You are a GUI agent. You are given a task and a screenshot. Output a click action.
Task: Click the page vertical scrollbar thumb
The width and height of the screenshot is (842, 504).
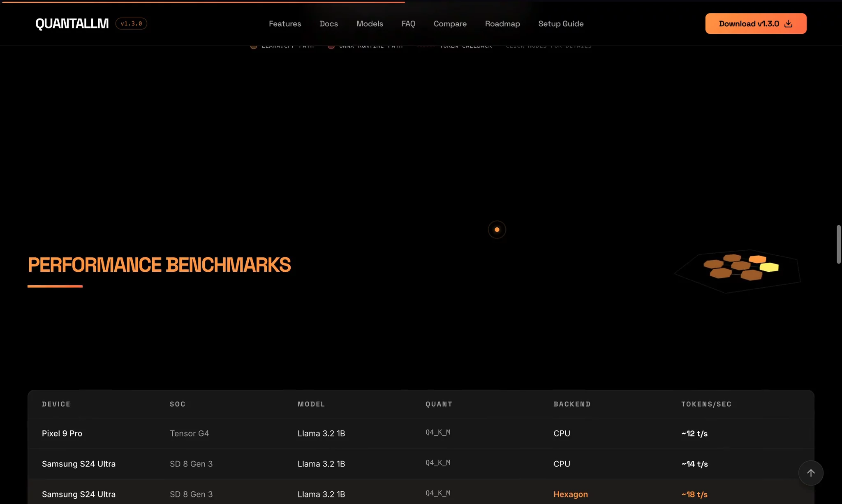pyautogui.click(x=839, y=244)
